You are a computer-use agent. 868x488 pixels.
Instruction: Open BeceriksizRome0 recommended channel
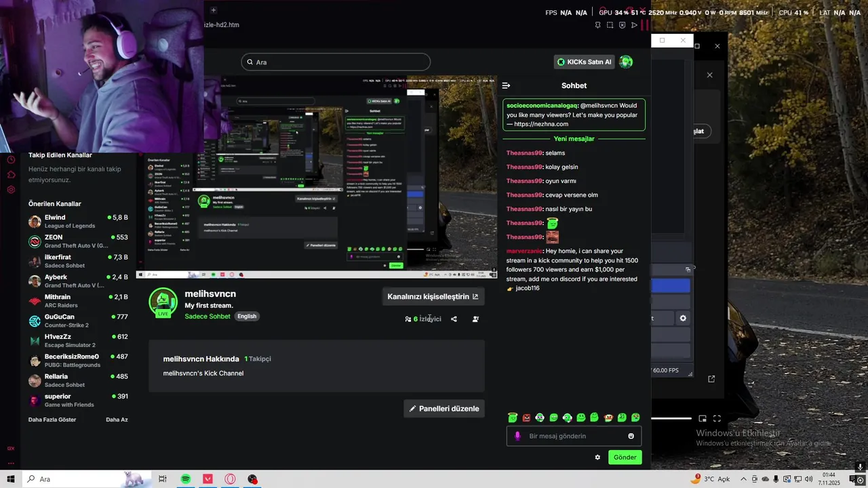(78, 361)
